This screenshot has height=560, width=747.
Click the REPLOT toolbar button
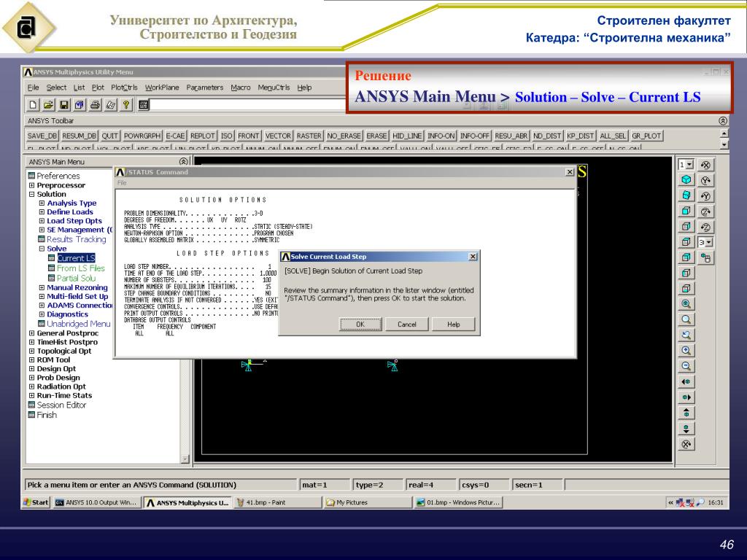[x=203, y=136]
